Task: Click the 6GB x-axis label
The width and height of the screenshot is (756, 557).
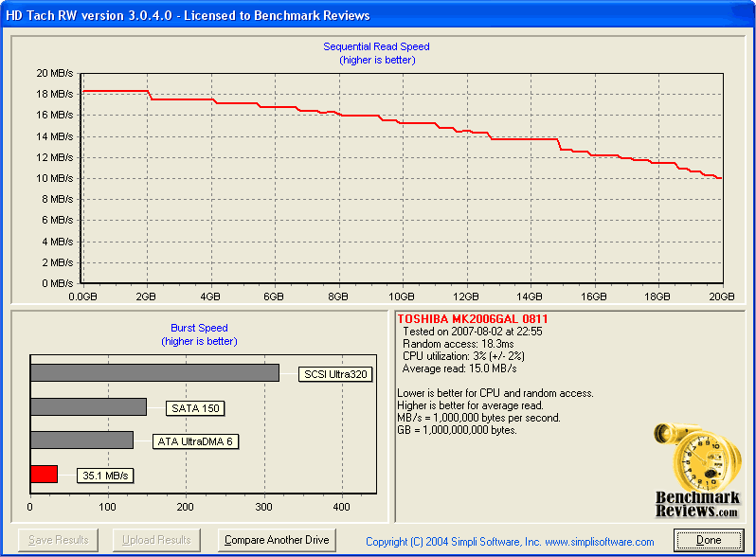Action: pos(274,296)
